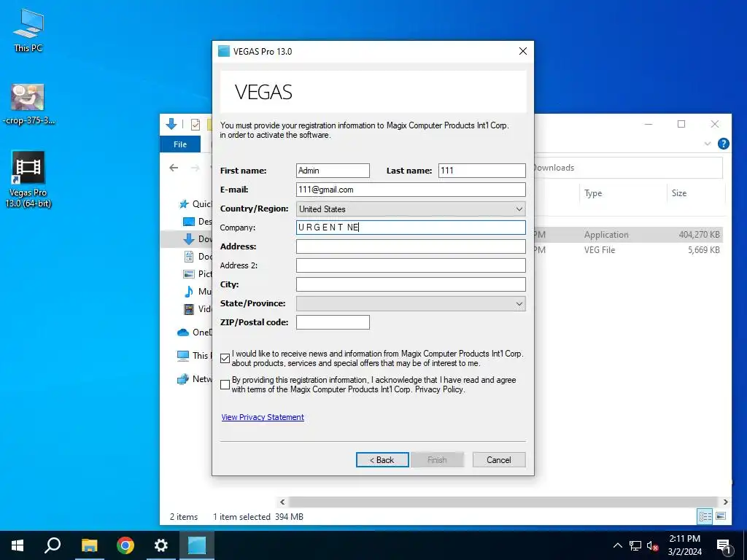The height and width of the screenshot is (560, 747).
Task: Open the notification center
Action: (724, 547)
